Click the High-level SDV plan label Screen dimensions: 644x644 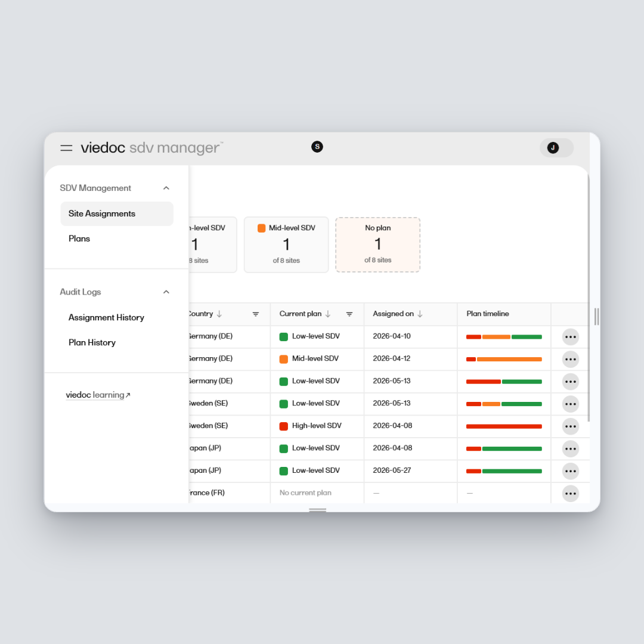[x=317, y=426]
